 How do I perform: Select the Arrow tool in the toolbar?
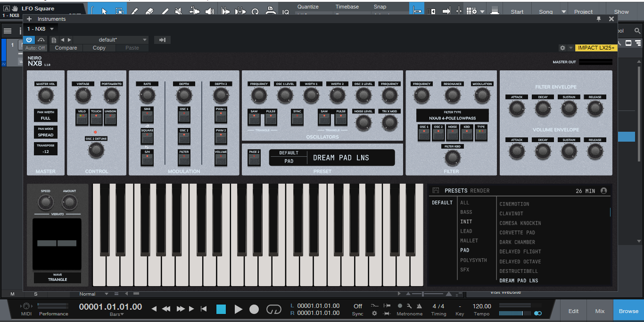point(104,11)
